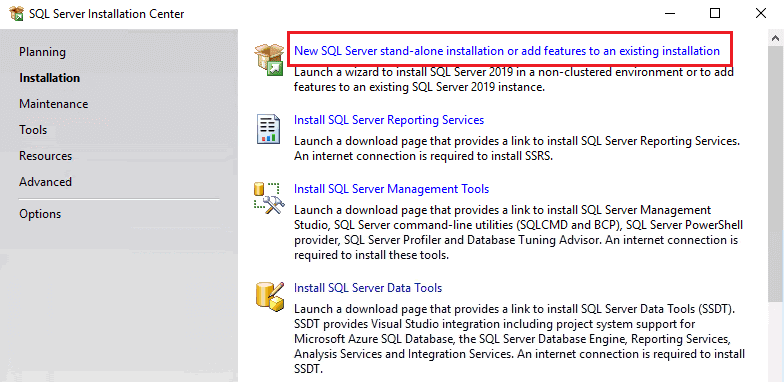The image size is (784, 382).
Task: Open Install SQL Server Reporting Services link
Action: (x=389, y=120)
